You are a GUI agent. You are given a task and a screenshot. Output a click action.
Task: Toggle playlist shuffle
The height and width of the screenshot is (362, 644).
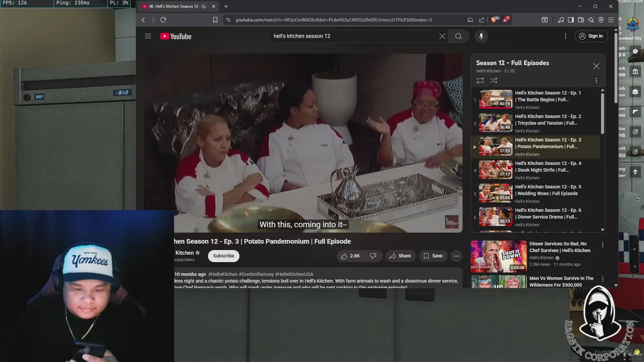pos(494,80)
